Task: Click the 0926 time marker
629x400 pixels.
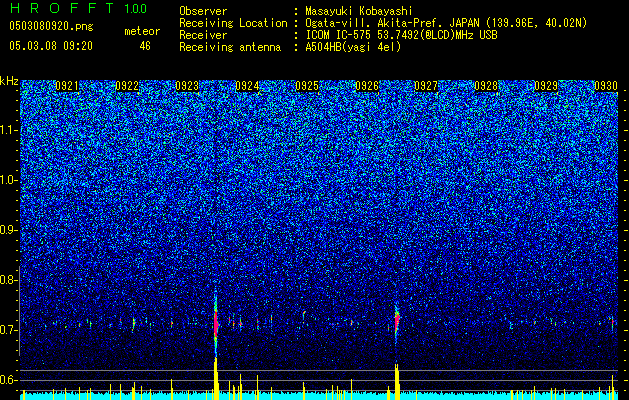Action: tap(367, 86)
